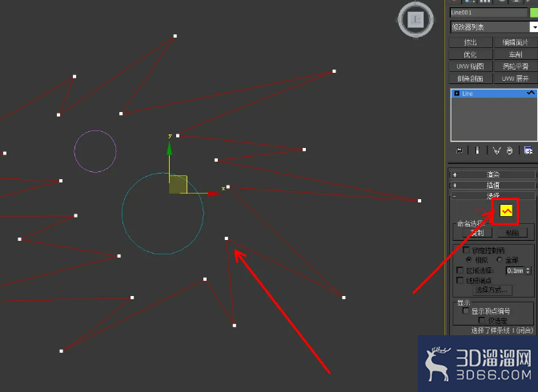Select the dotted Vertex sub-object icon

[480, 211]
